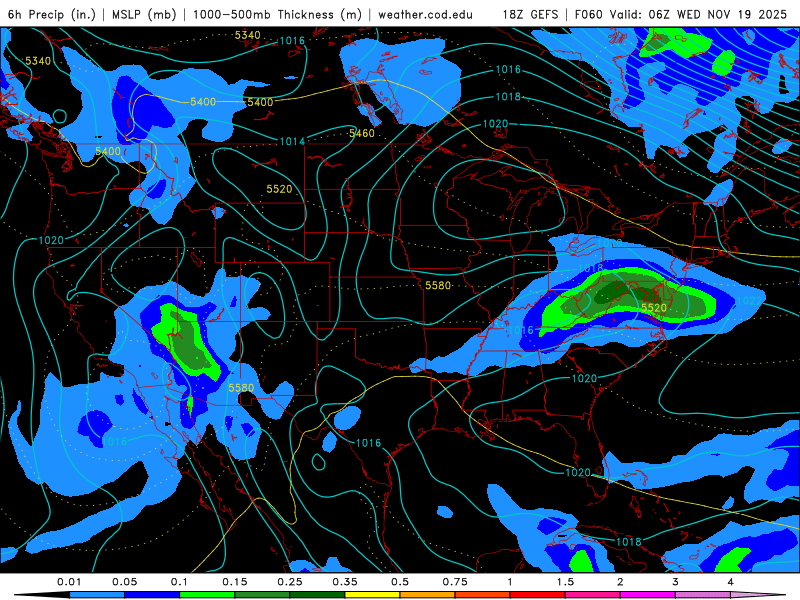
Task: Select the '0.35' legend value
Action: pyautogui.click(x=345, y=582)
